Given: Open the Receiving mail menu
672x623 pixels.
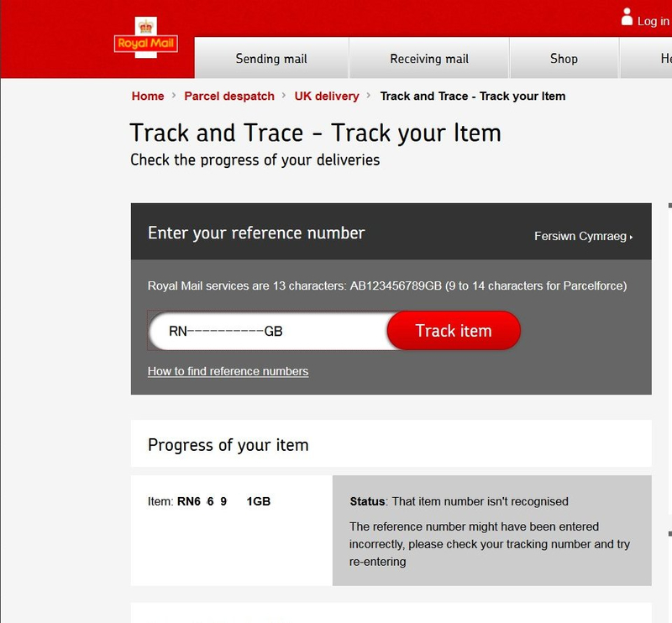Looking at the screenshot, I should pyautogui.click(x=429, y=58).
